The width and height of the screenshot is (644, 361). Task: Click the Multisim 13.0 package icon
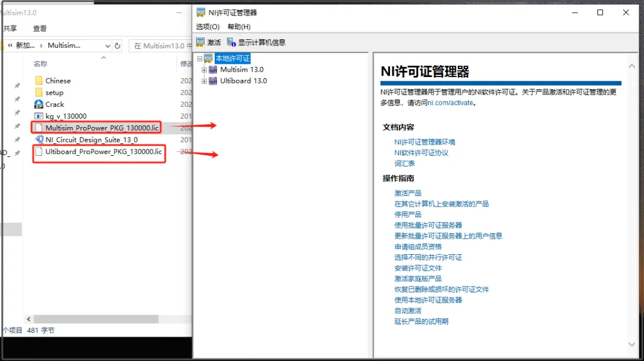(x=213, y=69)
